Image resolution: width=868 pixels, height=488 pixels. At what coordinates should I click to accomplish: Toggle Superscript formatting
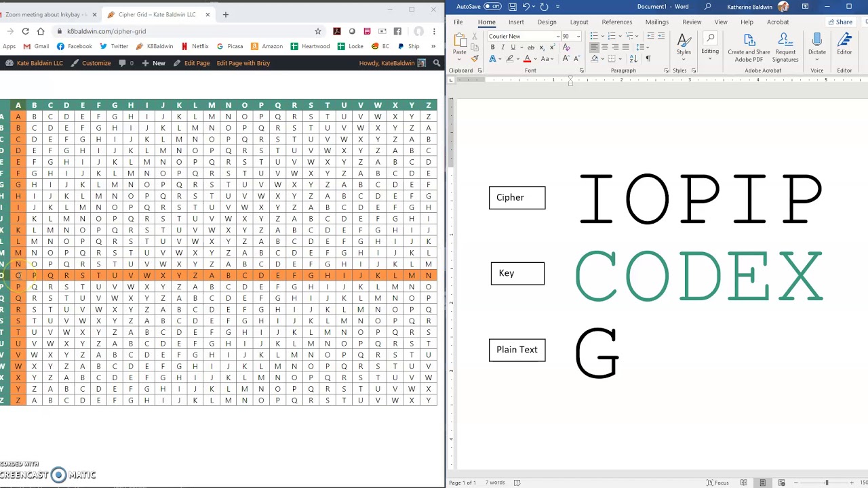tap(553, 47)
